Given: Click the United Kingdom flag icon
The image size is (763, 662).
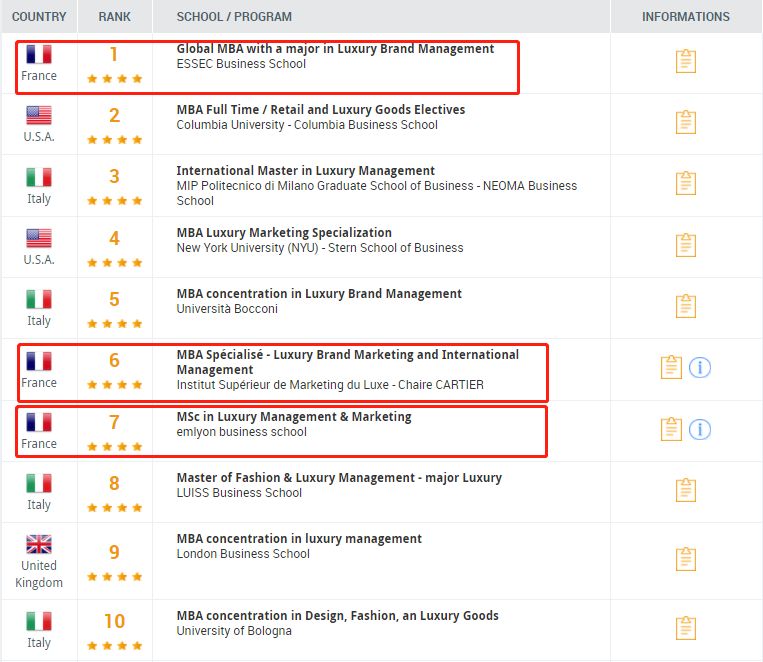Looking at the screenshot, I should pyautogui.click(x=39, y=544).
